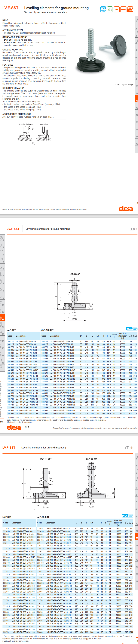Follow the 'see page 1139' Bases reference
This screenshot has width=138, height=644.
pyautogui.click(x=33, y=107)
